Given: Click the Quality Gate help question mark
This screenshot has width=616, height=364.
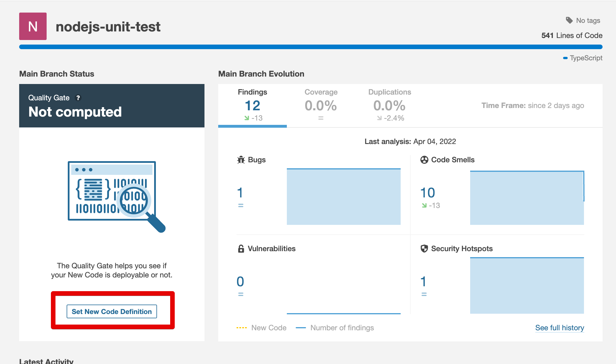Looking at the screenshot, I should tap(78, 98).
